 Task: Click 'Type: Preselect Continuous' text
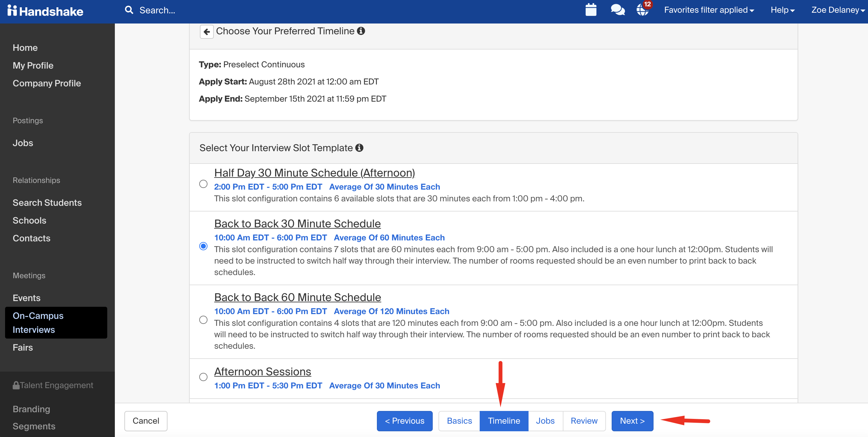point(252,64)
